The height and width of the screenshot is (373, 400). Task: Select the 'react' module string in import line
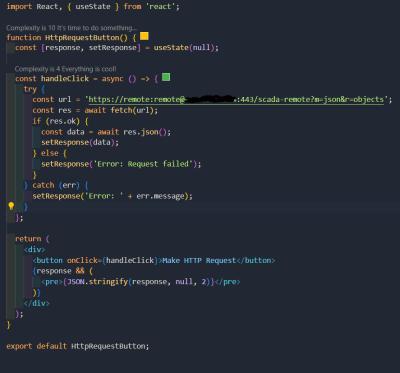click(x=161, y=7)
